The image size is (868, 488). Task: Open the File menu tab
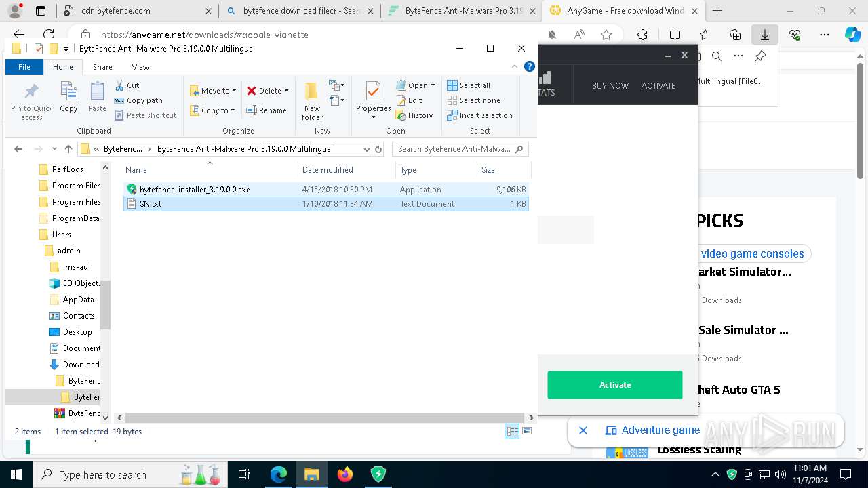(24, 67)
